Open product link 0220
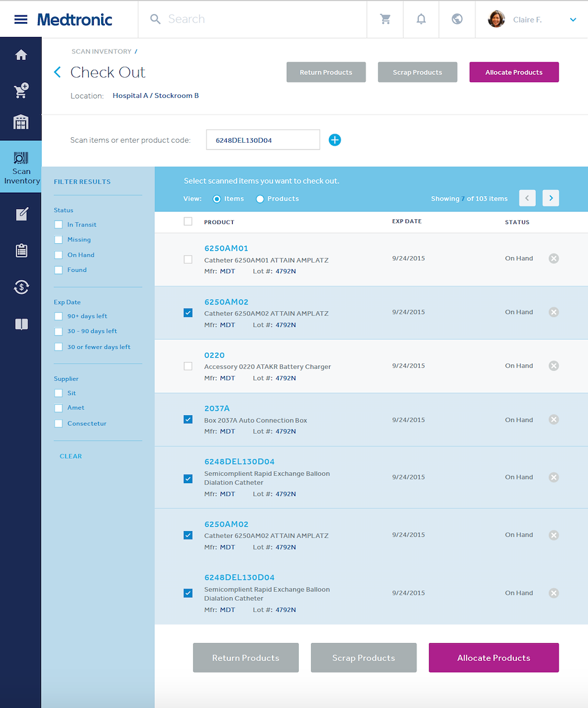This screenshot has height=708, width=588. point(214,355)
